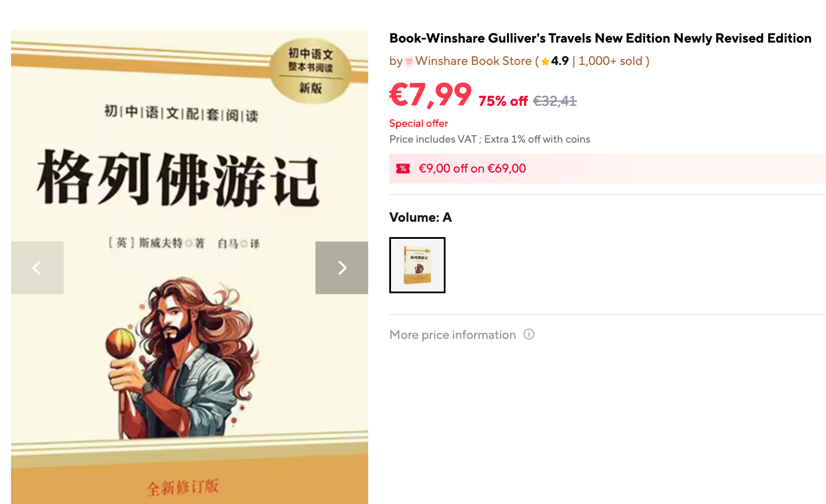Click the yellow rating star
This screenshot has width=826, height=504.
pyautogui.click(x=545, y=61)
